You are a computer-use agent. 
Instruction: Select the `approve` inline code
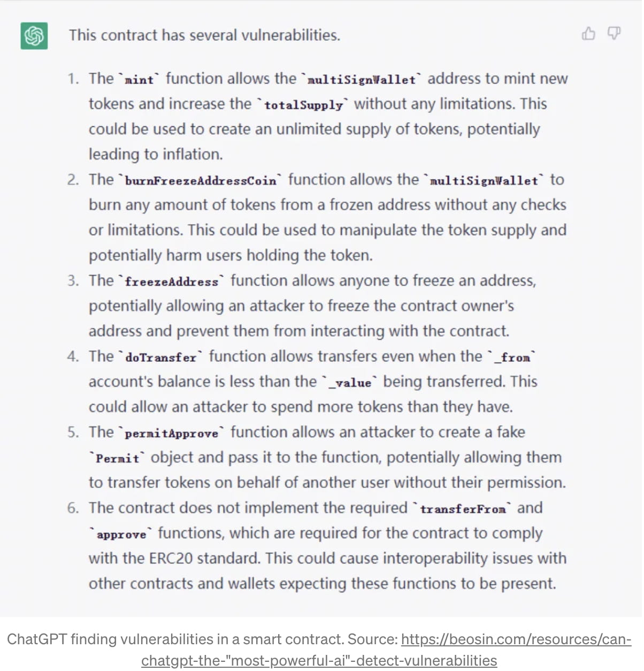click(121, 535)
